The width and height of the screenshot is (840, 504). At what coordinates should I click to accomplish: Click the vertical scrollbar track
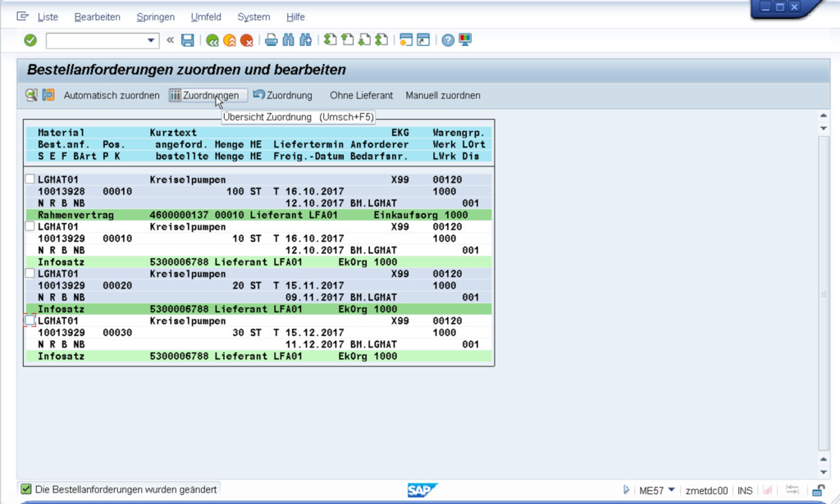coord(824,293)
